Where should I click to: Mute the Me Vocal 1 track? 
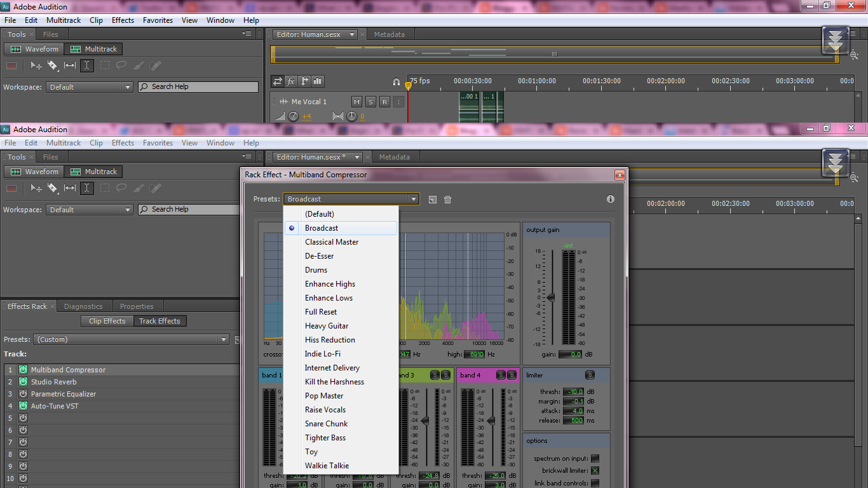(x=356, y=101)
